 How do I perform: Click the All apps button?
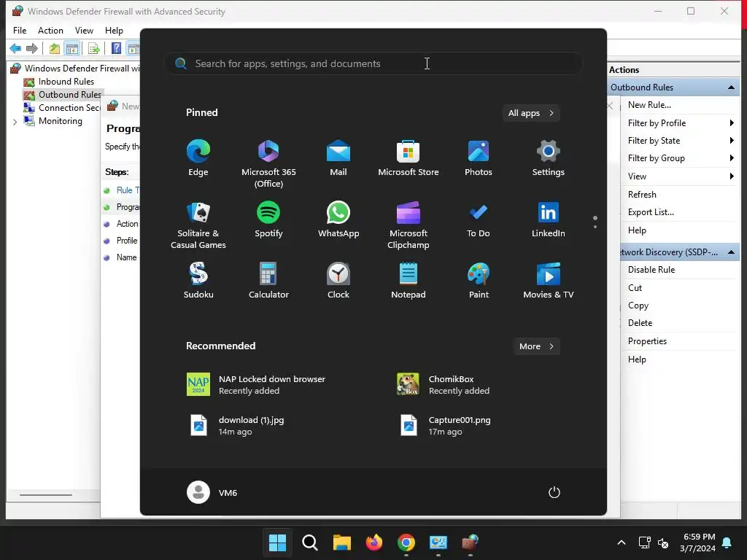[531, 113]
